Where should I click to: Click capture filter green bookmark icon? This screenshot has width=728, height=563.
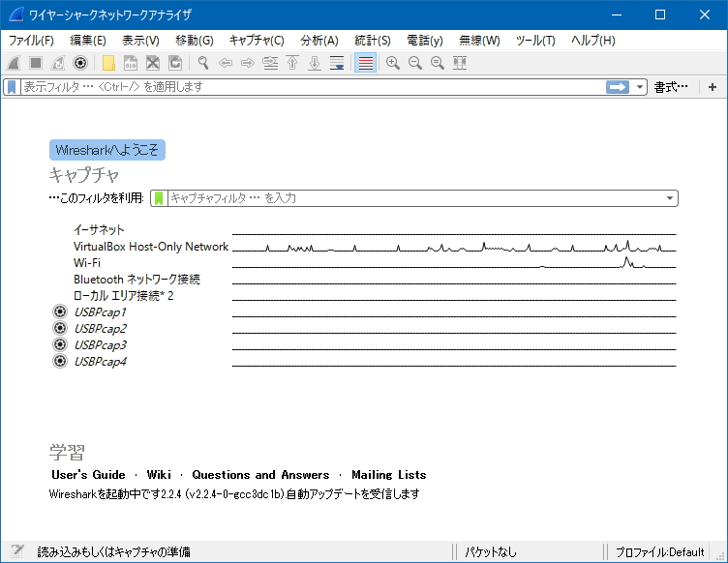(159, 198)
